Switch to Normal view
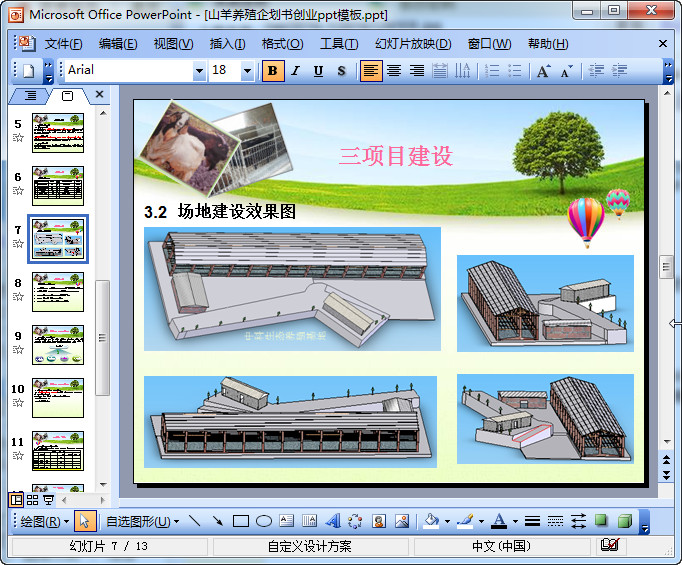Viewport: 682px width, 565px height. 16,500
